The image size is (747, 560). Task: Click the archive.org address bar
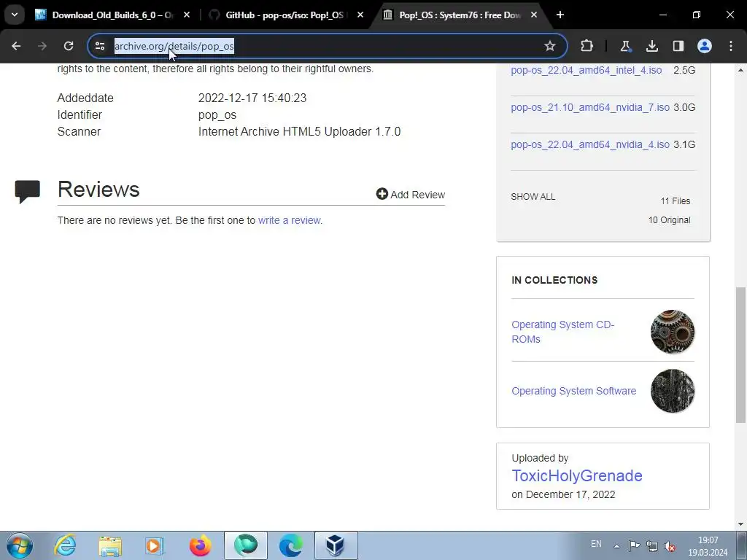pyautogui.click(x=328, y=46)
